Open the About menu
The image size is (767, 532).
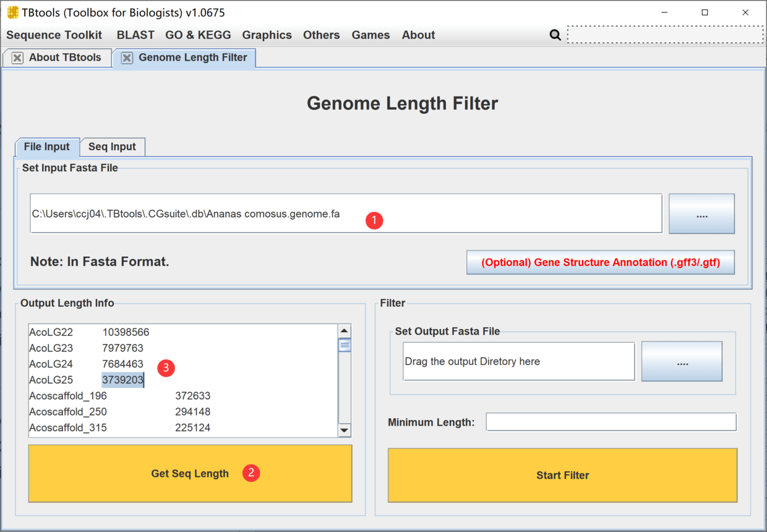pos(418,35)
